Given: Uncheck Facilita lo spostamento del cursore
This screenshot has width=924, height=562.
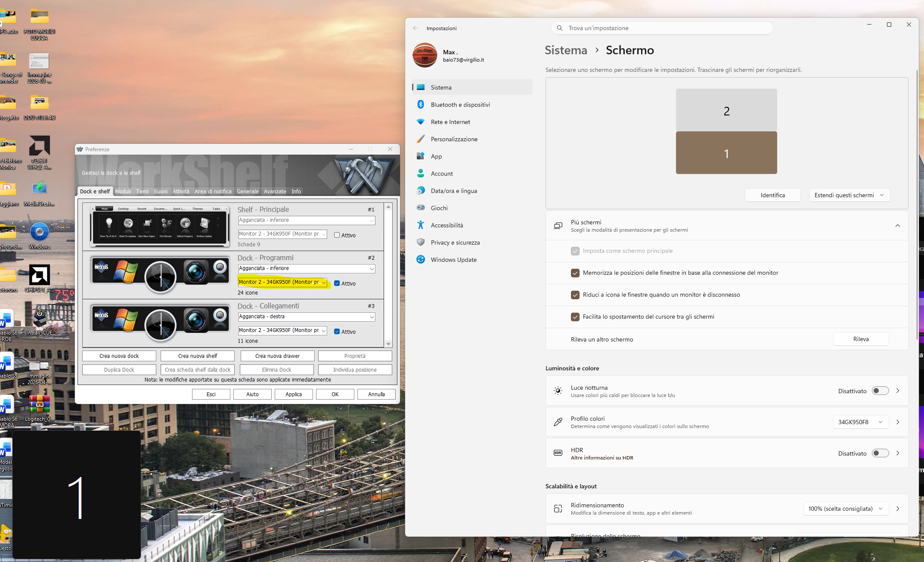Looking at the screenshot, I should (575, 317).
